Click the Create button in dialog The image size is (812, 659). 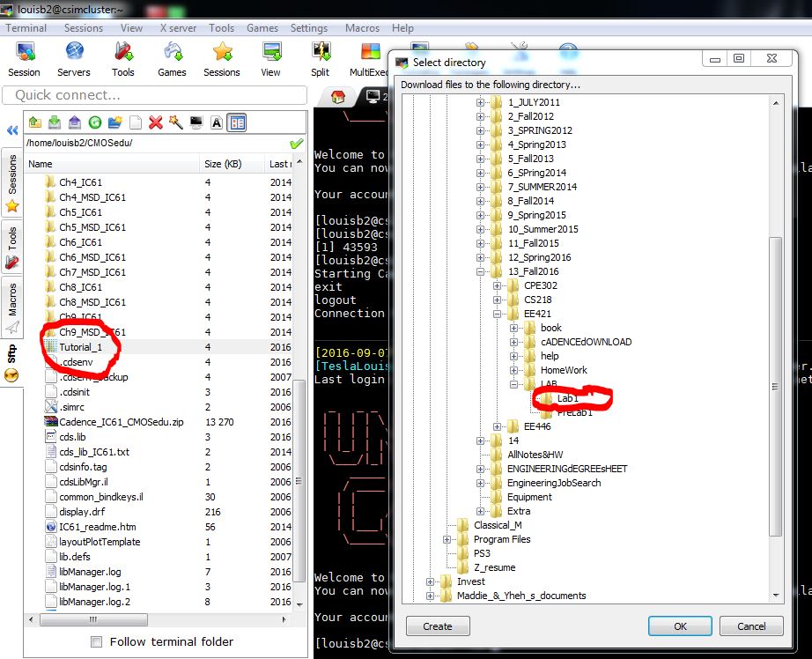click(x=437, y=626)
